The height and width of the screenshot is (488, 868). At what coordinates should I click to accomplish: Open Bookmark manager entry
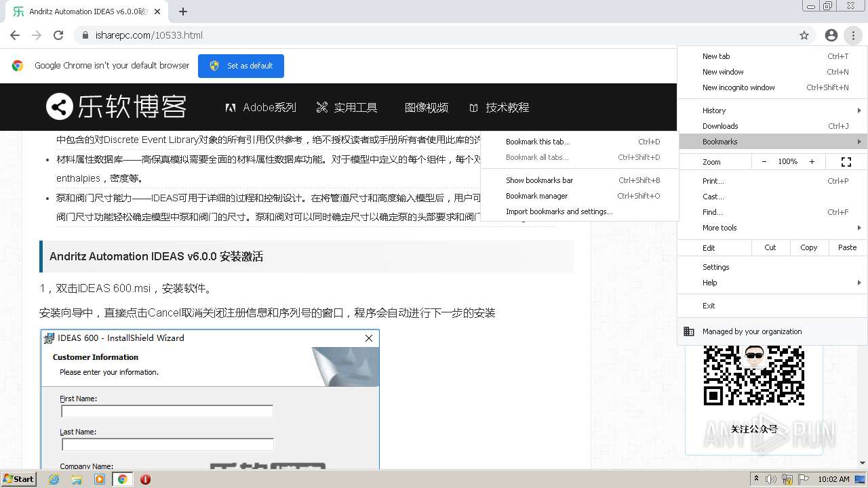pos(580,196)
